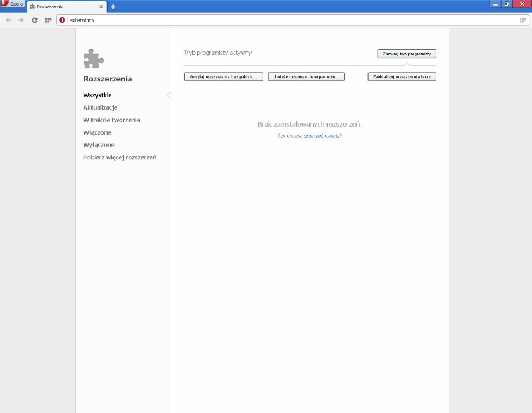The height and width of the screenshot is (413, 532).
Task: Select Wszystkie in the sidebar
Action: click(x=98, y=95)
